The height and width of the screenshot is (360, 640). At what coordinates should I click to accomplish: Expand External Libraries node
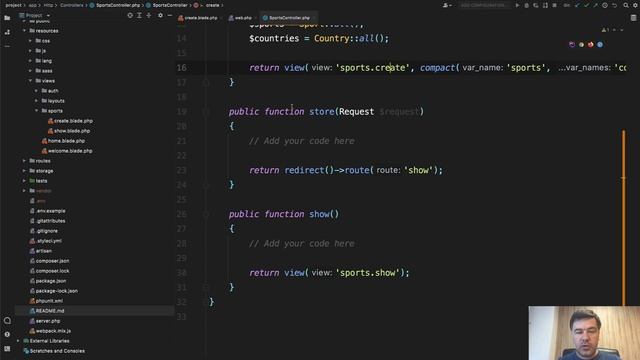coord(18,341)
